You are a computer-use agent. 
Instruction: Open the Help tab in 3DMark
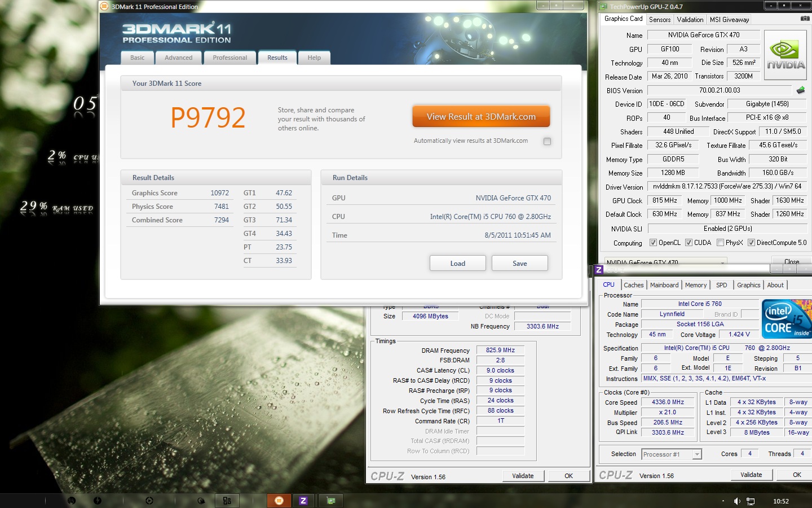point(314,58)
